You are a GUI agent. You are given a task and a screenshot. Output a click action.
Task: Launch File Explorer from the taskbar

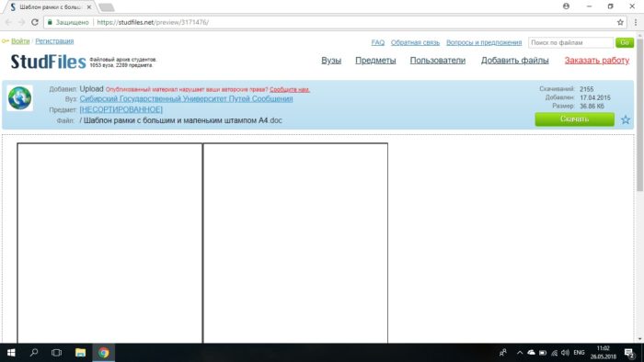pyautogui.click(x=80, y=353)
